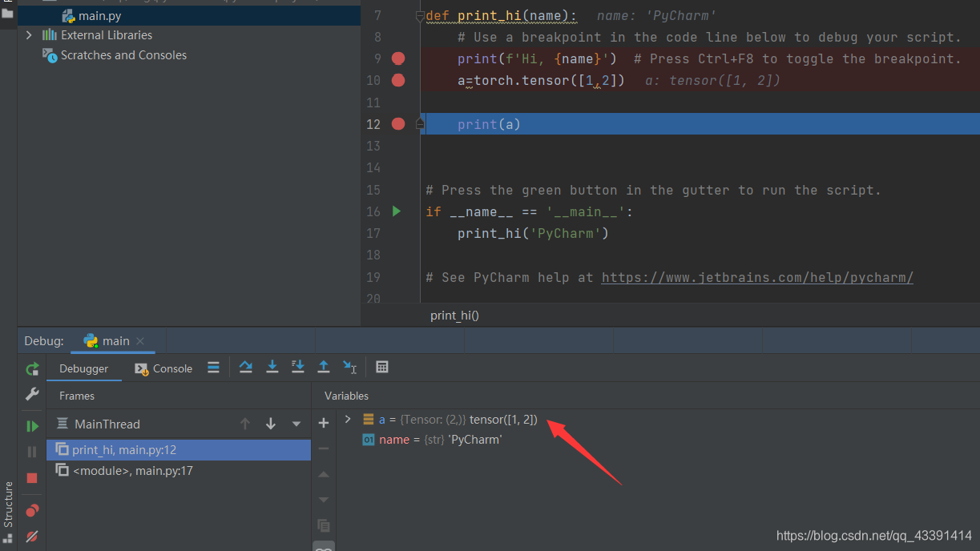Select next frame down arrow
The width and height of the screenshot is (980, 551).
coord(271,424)
